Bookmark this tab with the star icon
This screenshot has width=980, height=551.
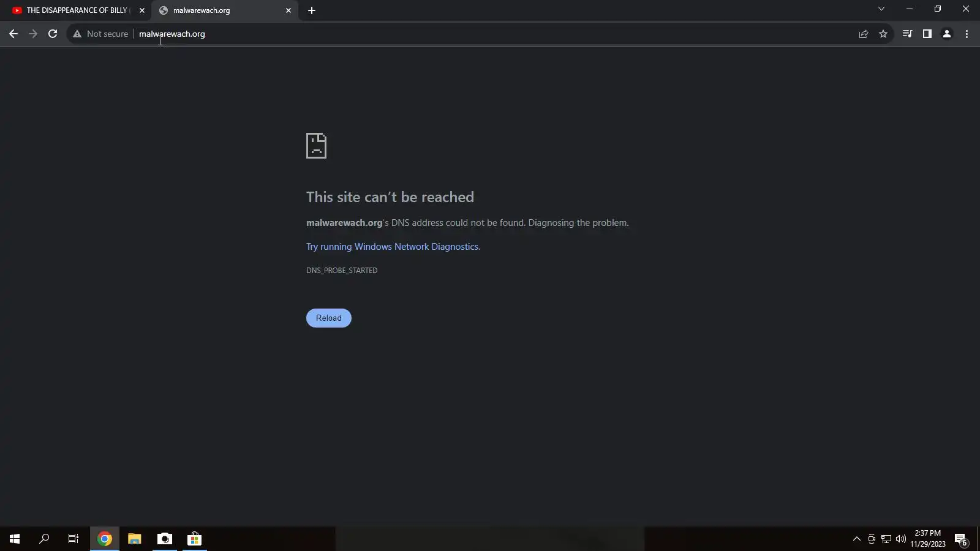pos(883,34)
